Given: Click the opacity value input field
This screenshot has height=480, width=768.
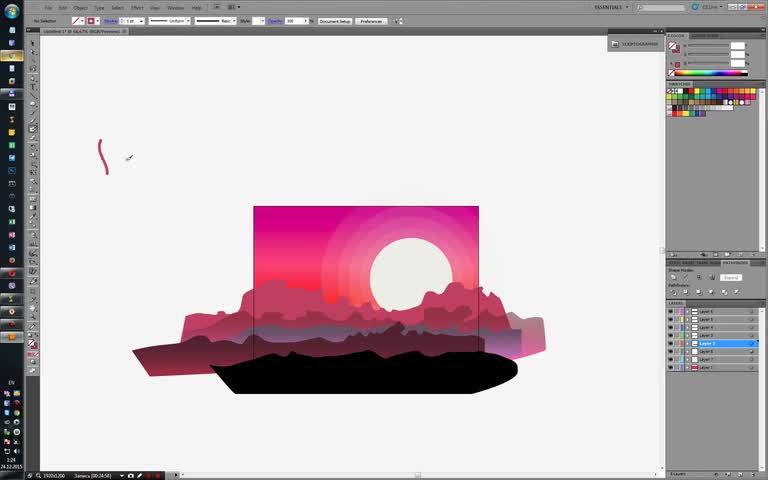Looking at the screenshot, I should tap(294, 21).
